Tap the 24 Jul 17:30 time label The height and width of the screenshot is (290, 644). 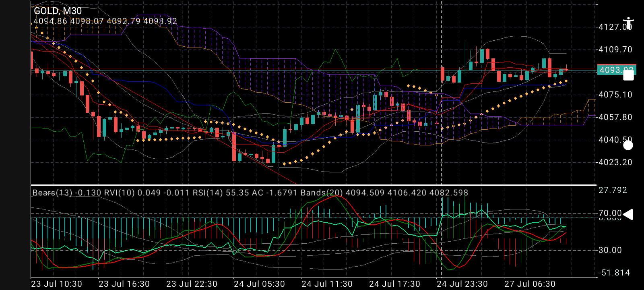click(x=394, y=284)
